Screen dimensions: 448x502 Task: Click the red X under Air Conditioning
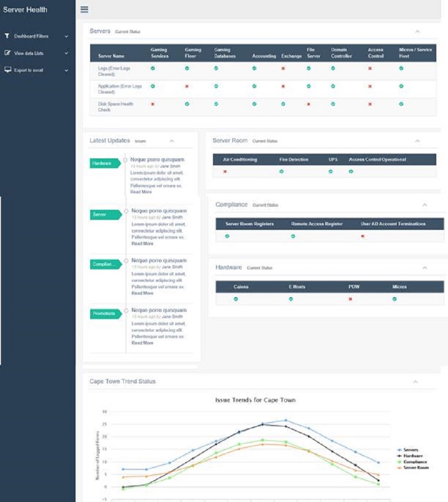coord(225,172)
